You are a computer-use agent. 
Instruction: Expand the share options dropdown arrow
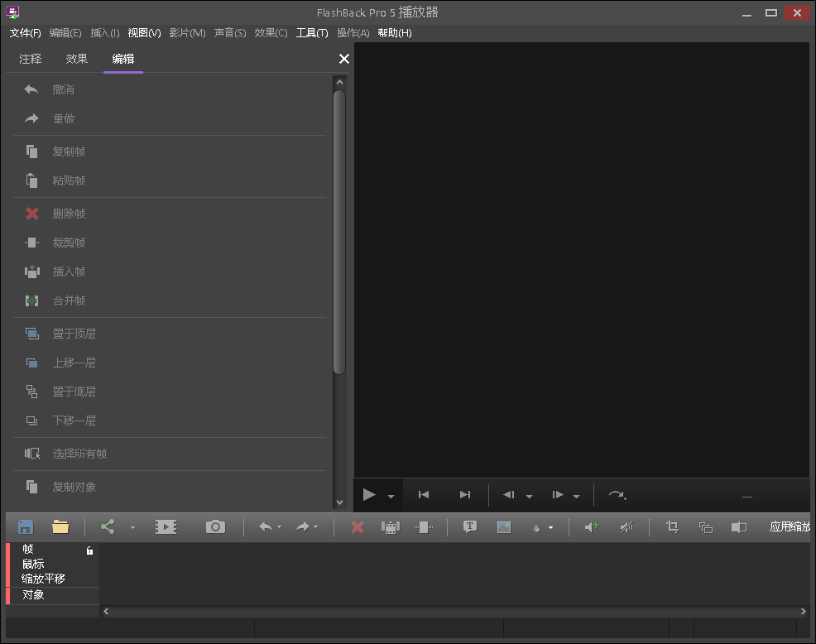132,527
